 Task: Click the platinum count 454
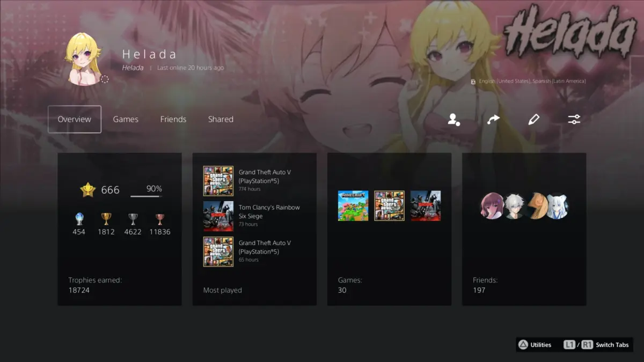79,232
